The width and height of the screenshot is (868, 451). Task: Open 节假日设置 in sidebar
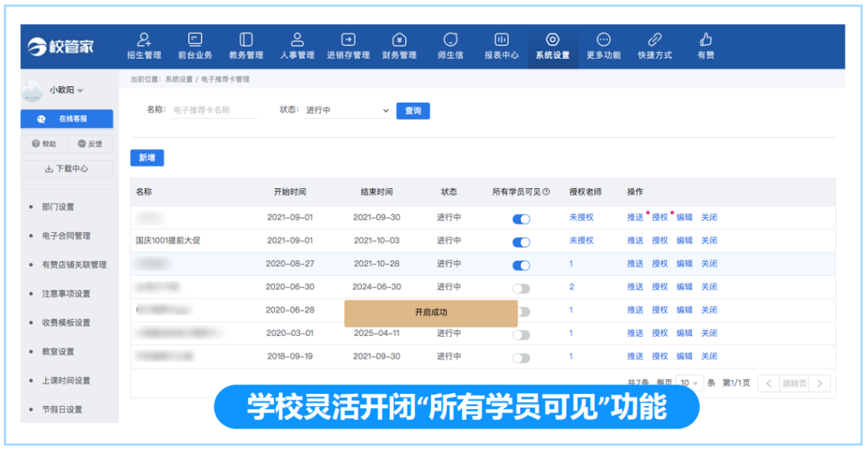tap(62, 409)
